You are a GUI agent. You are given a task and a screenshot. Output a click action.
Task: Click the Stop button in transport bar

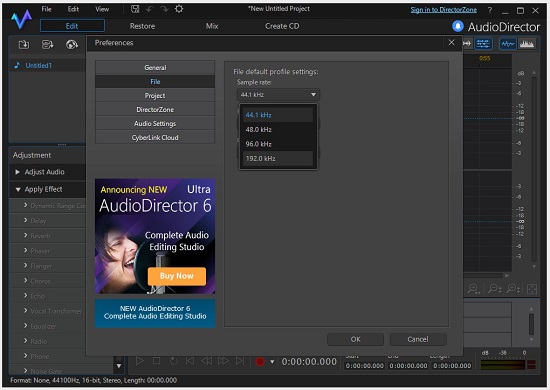coord(156,361)
